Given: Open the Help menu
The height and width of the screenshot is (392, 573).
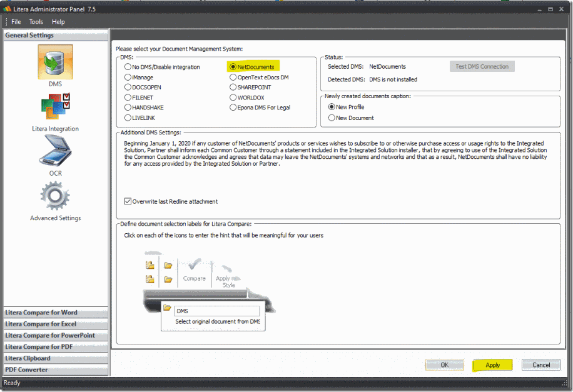Looking at the screenshot, I should coord(58,21).
